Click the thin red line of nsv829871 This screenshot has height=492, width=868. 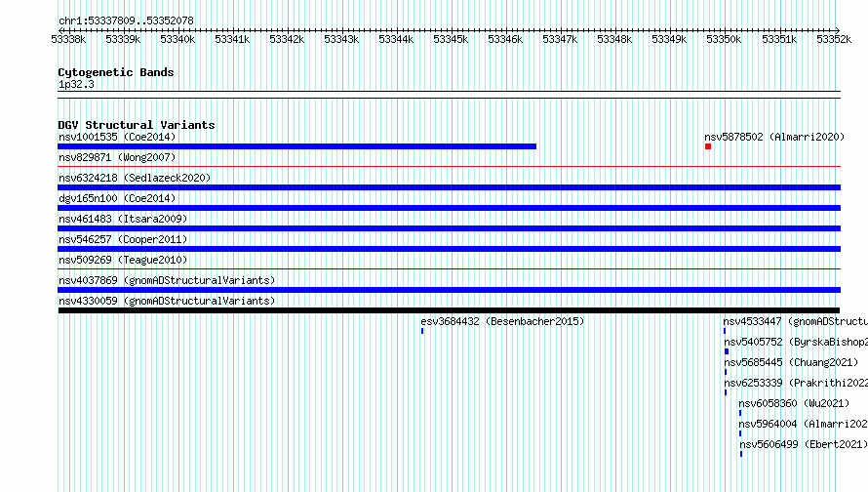click(x=449, y=166)
